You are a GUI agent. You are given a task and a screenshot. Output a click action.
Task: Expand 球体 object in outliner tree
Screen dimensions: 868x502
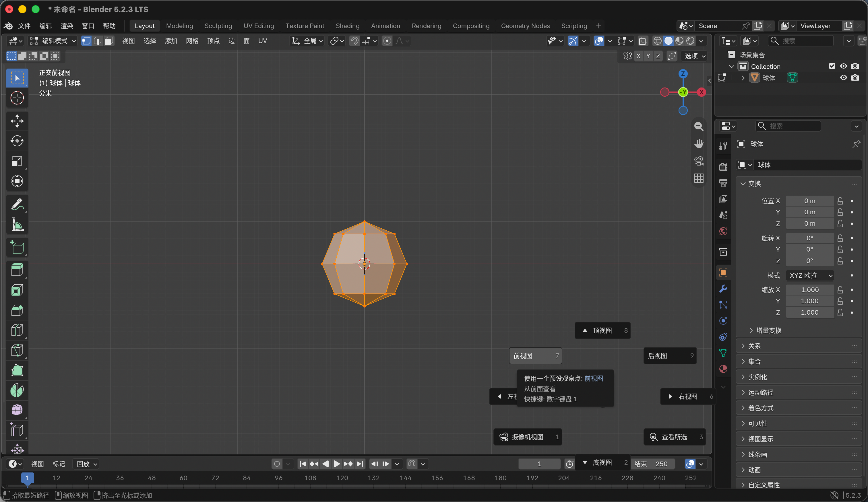pyautogui.click(x=743, y=78)
